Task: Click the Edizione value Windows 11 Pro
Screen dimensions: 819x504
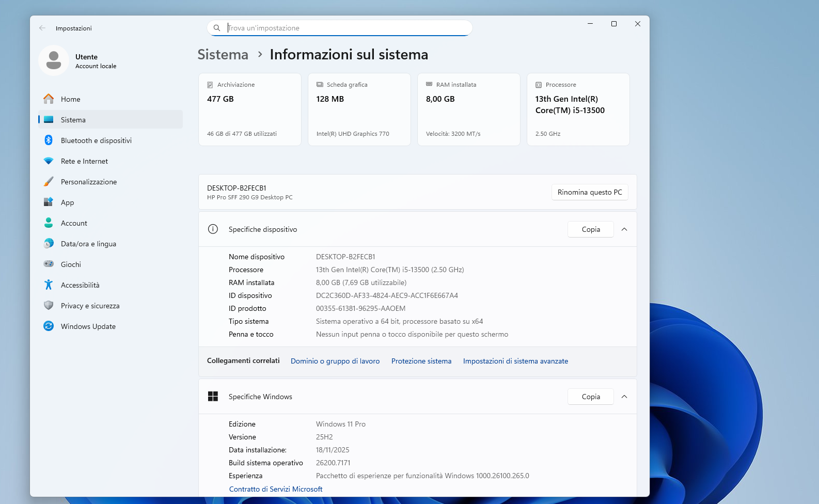Action: [341, 424]
